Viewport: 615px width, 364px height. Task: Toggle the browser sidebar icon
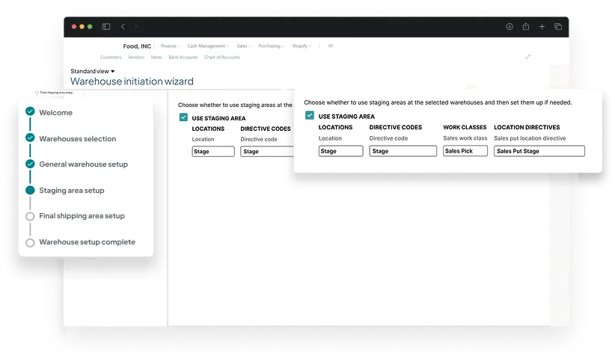pos(106,27)
